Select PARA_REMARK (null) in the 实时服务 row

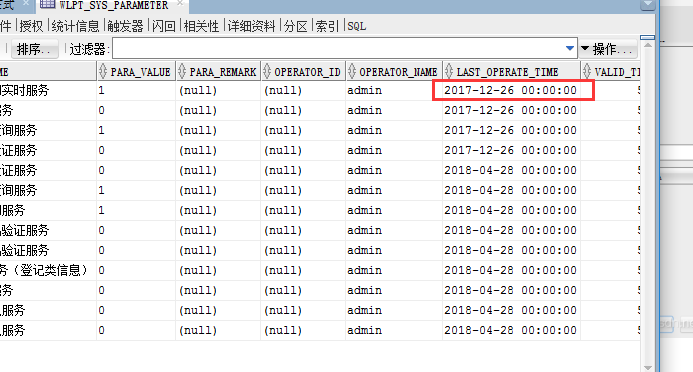218,91
